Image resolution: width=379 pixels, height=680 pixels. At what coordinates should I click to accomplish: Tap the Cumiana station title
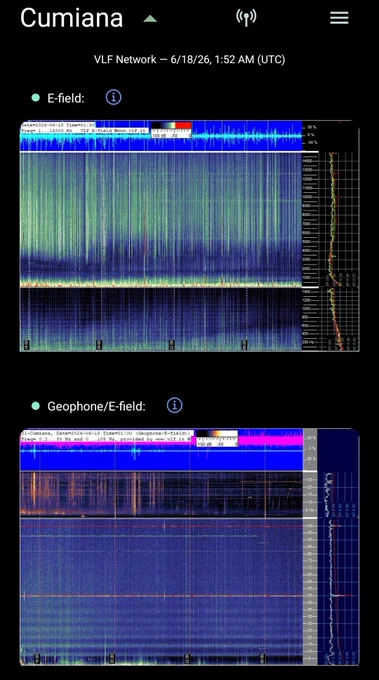pyautogui.click(x=72, y=18)
